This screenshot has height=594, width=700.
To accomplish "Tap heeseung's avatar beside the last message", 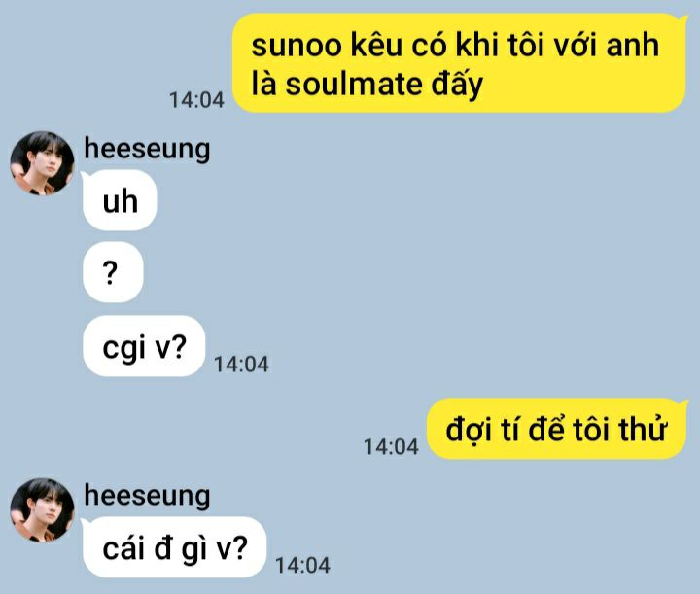I will (43, 510).
